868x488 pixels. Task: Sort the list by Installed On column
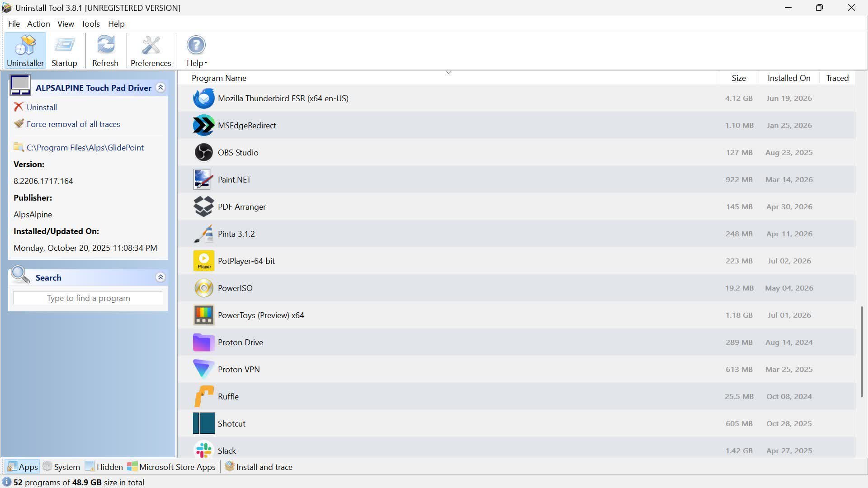click(x=788, y=78)
